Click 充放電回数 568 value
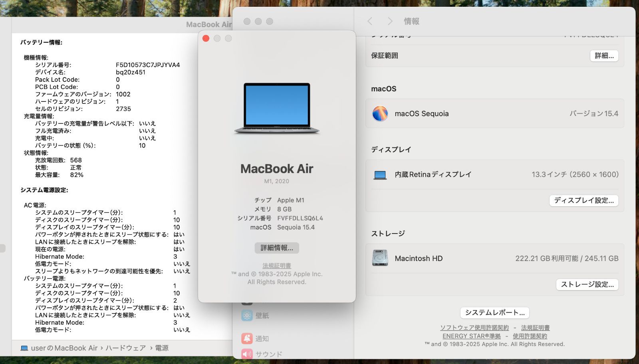Image resolution: width=639 pixels, height=364 pixels. tap(76, 160)
